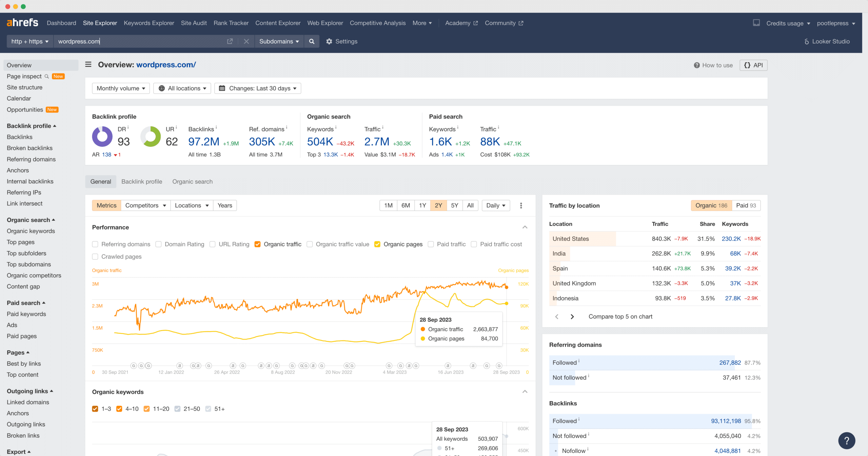Open the All locations dropdown
The height and width of the screenshot is (456, 868).
pyautogui.click(x=182, y=88)
